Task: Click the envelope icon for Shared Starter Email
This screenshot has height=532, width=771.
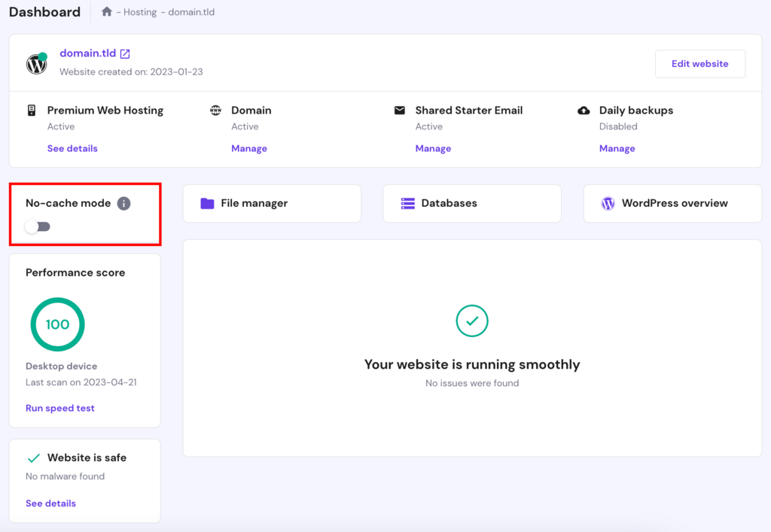Action: 400,110
